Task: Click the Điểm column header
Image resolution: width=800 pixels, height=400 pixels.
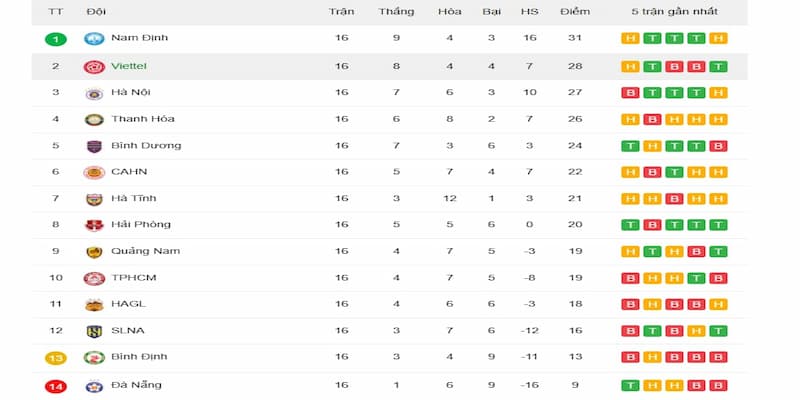Action: pyautogui.click(x=575, y=11)
